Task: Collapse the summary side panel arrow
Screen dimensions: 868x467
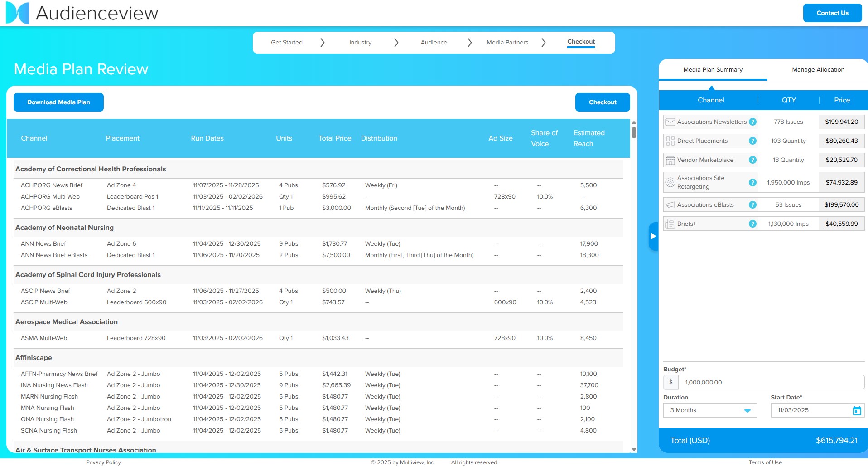Action: coord(653,236)
